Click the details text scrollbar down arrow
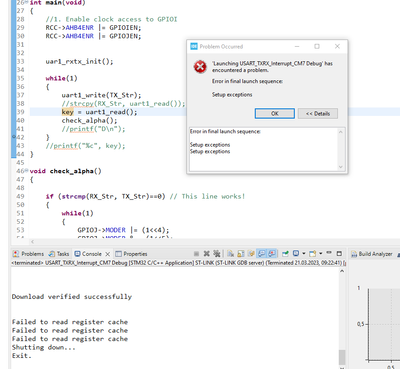Screen dimensions: 400x369 [x=340, y=167]
